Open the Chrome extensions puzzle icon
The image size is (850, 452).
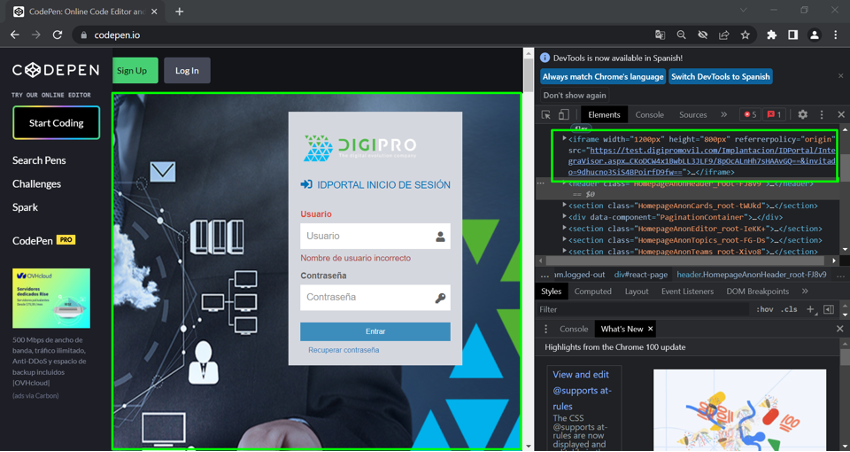[x=772, y=35]
